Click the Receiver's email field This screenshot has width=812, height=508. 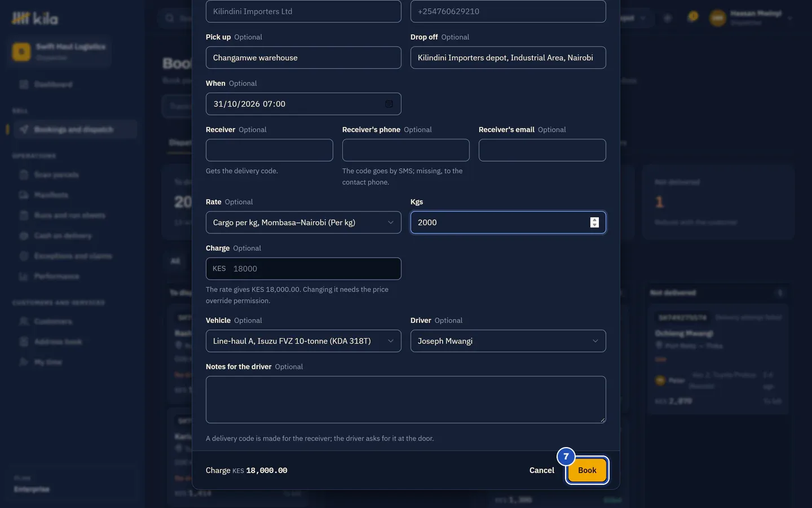[542, 150]
